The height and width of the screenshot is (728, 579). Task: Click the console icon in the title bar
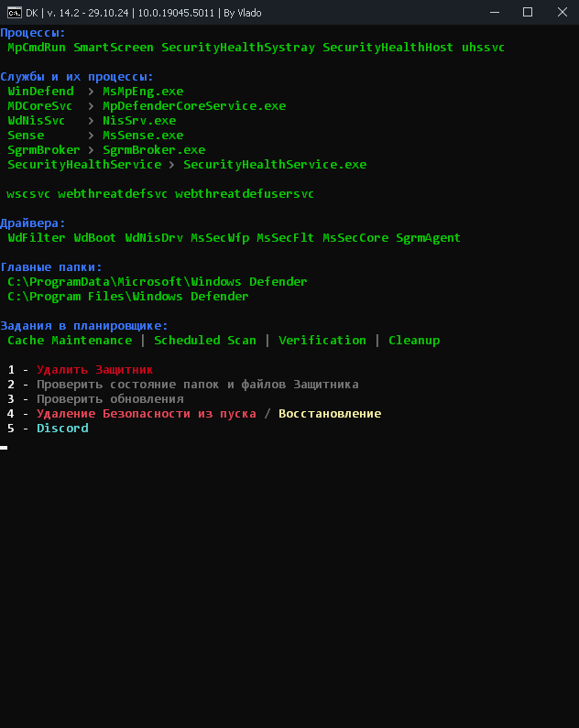(15, 13)
